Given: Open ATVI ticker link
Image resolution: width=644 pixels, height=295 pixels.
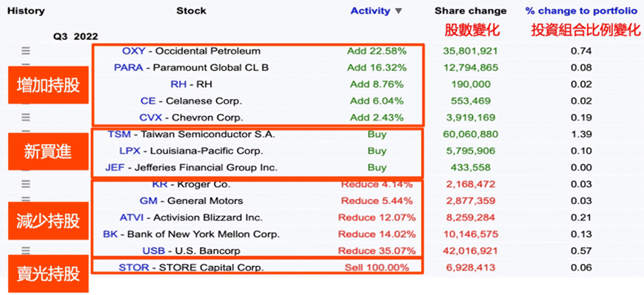Looking at the screenshot, I should coord(130,217).
